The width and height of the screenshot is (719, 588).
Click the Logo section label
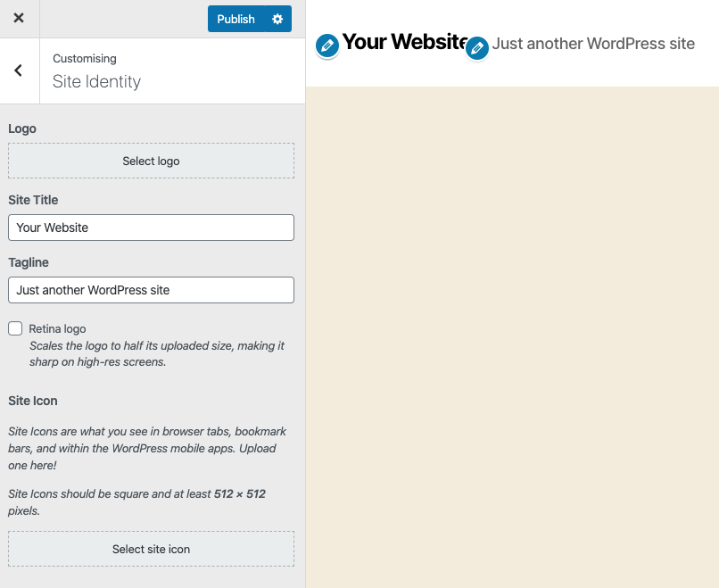point(22,128)
